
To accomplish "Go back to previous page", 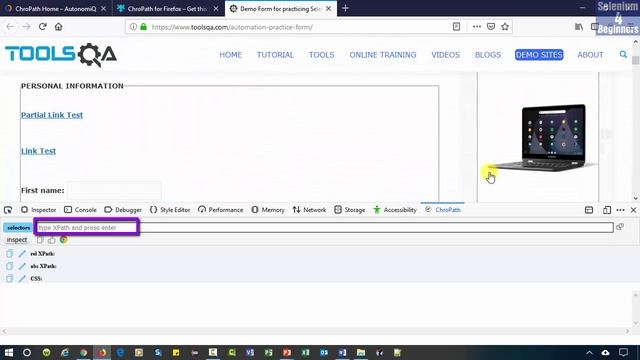I will click(10, 27).
